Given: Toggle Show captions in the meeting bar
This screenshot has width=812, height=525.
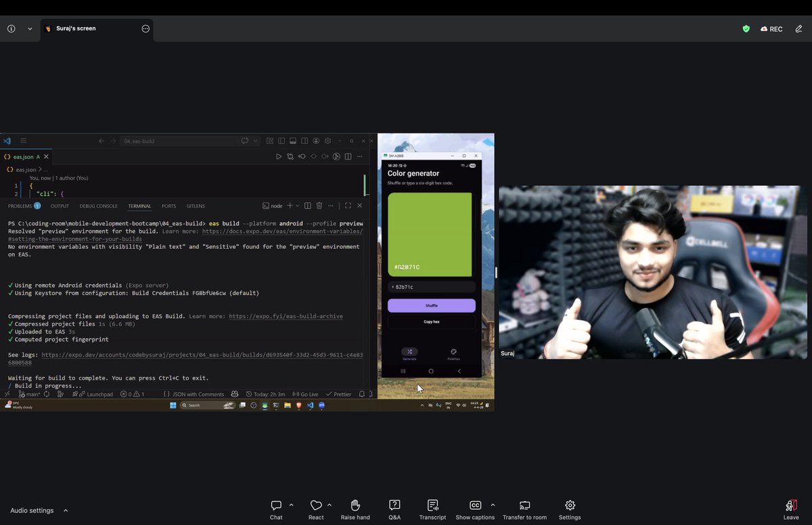Looking at the screenshot, I should pyautogui.click(x=475, y=507).
